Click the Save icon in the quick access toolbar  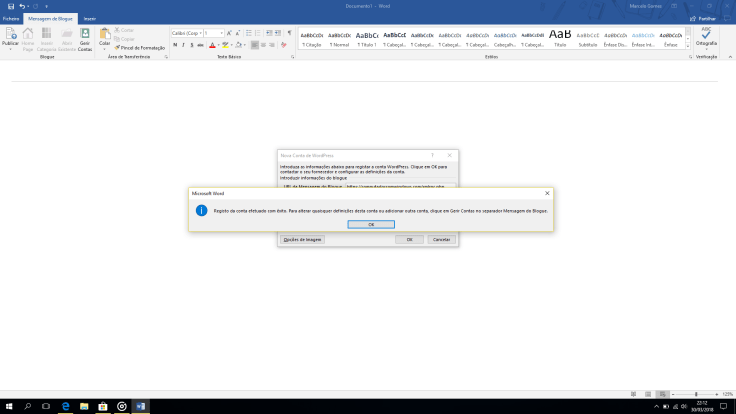tap(10, 6)
